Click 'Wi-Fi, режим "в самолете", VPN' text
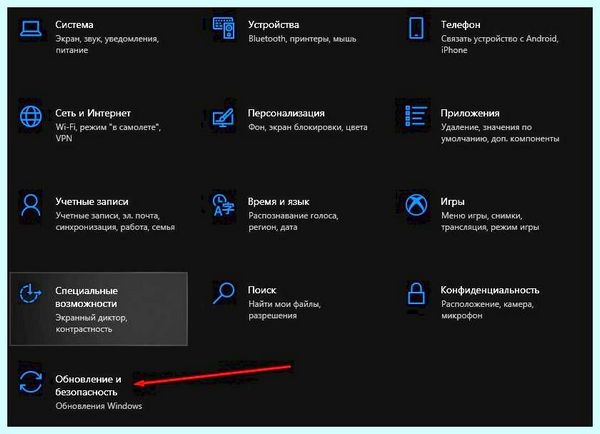Viewport: 600px width, 434px height. click(x=108, y=132)
